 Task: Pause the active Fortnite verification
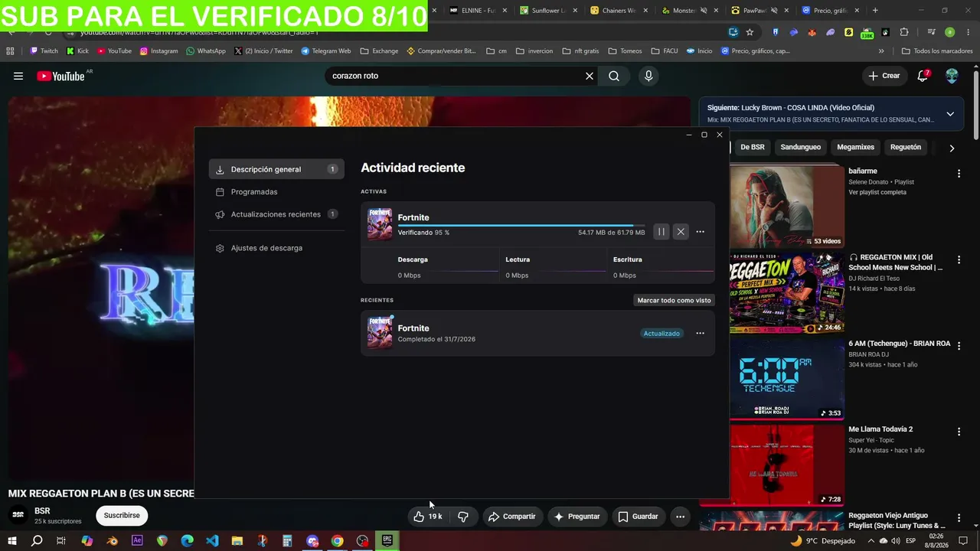(661, 232)
